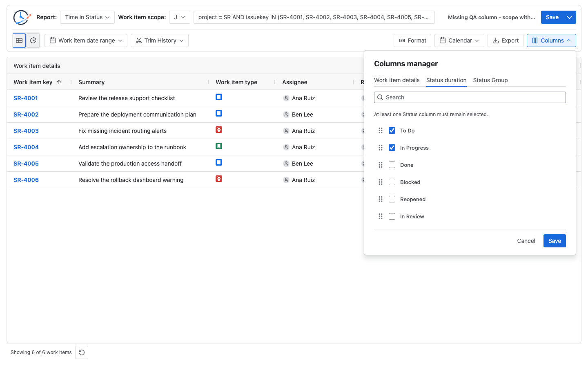Click the Columns manager search field

pos(470,97)
